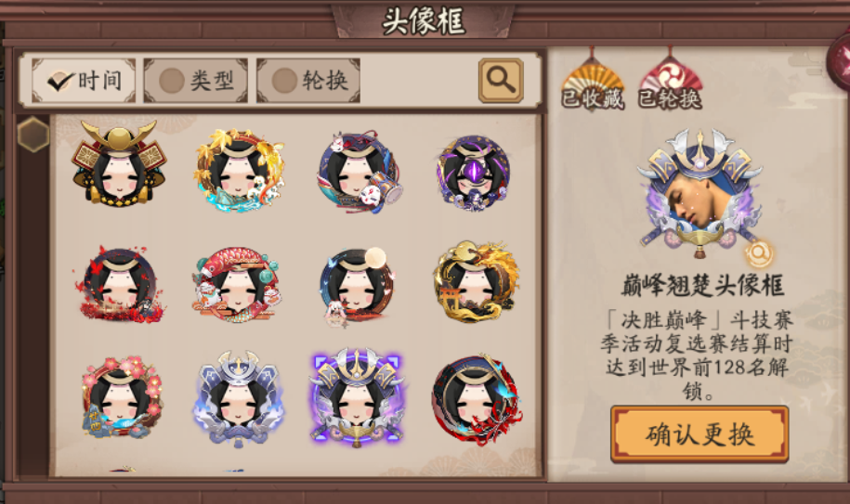850x504 pixels.
Task: Select the full moon butterfly frame
Action: tap(356, 287)
